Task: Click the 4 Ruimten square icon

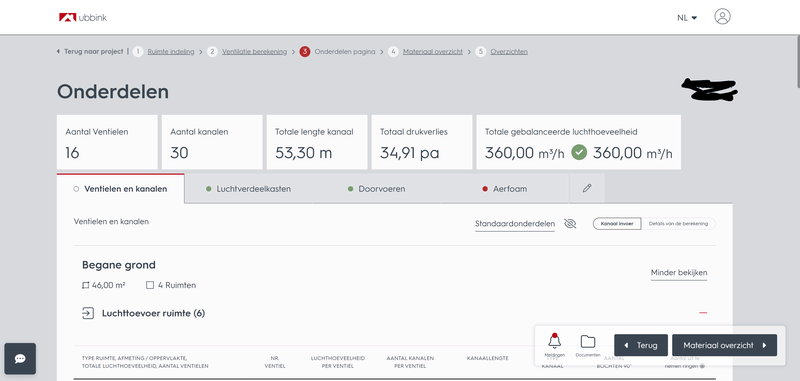Action: coord(150,286)
